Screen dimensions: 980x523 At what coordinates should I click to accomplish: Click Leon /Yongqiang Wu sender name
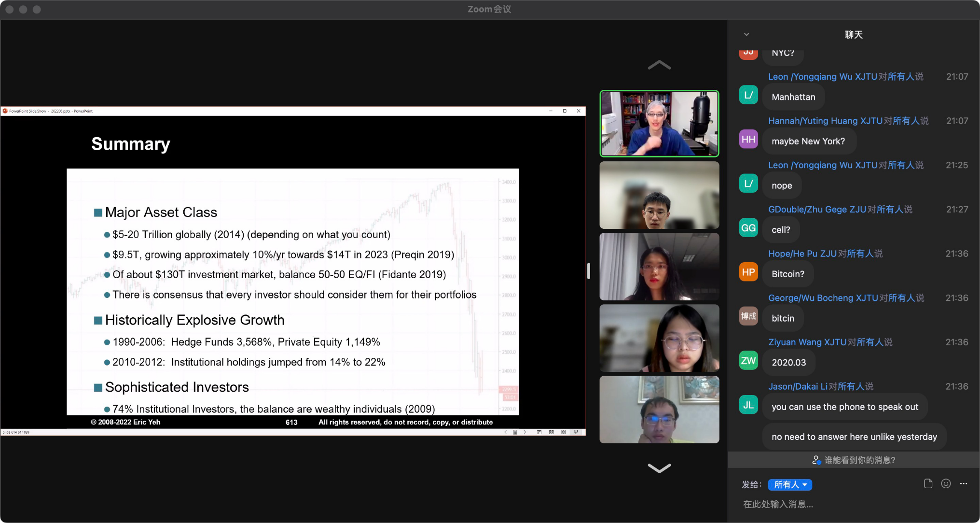[822, 77]
